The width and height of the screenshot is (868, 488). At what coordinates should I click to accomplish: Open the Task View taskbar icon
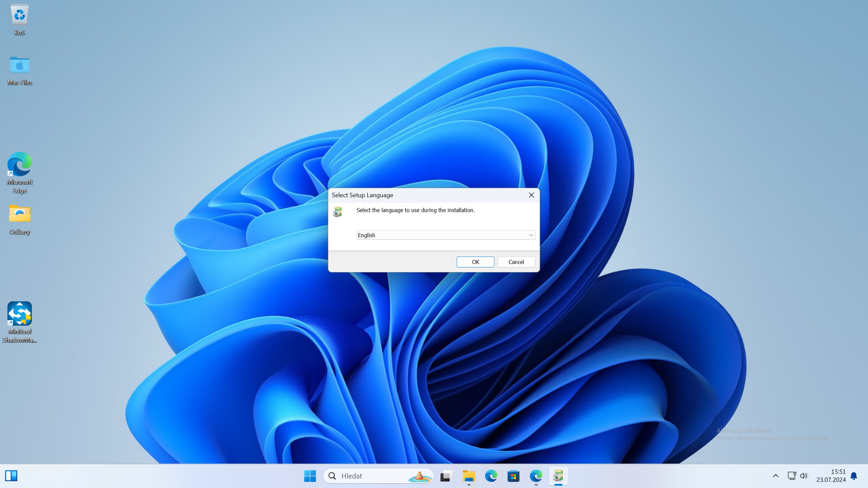(x=446, y=476)
